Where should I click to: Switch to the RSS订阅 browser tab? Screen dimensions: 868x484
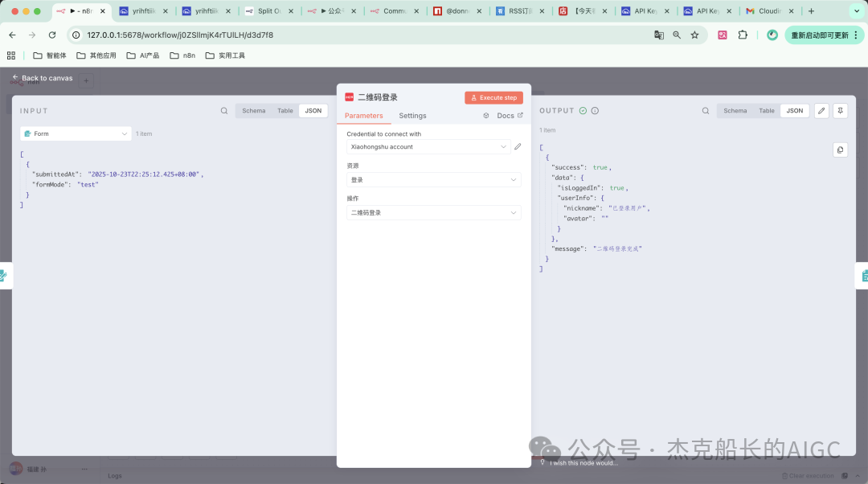click(519, 11)
